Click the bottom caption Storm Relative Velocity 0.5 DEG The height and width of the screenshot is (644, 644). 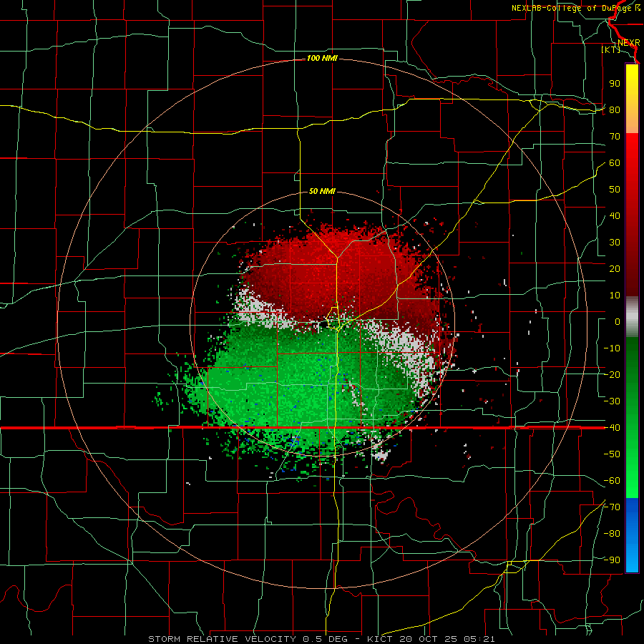click(x=248, y=639)
